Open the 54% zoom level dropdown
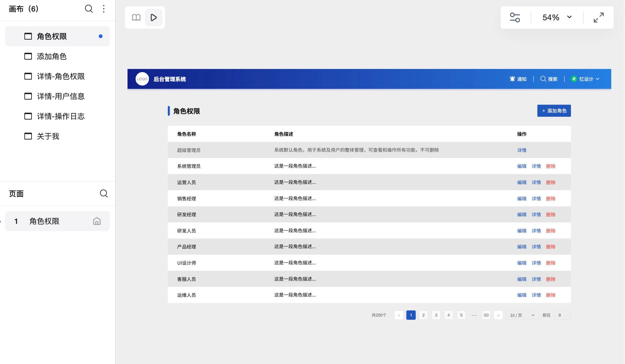The width and height of the screenshot is (625, 364). (557, 17)
